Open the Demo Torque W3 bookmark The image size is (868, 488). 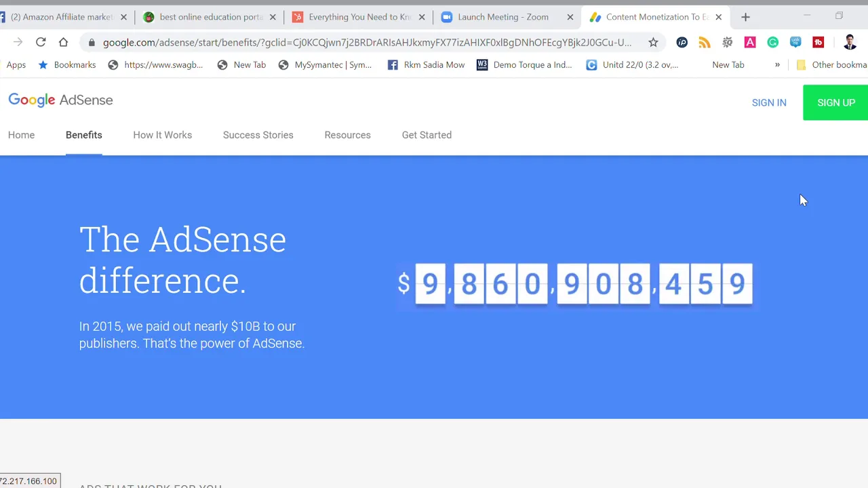(524, 65)
